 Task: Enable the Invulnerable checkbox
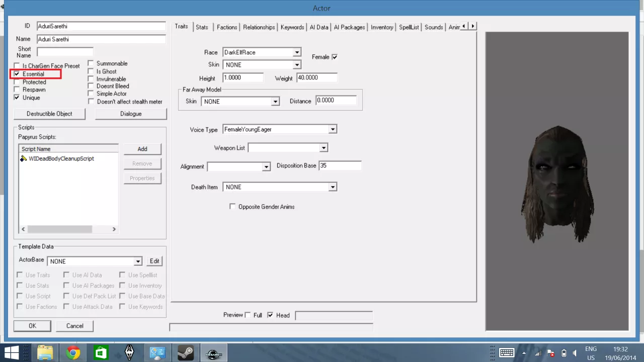(x=91, y=79)
